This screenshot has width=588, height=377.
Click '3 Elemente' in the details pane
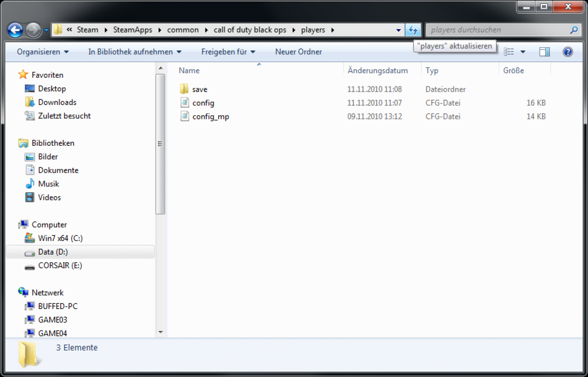[77, 348]
